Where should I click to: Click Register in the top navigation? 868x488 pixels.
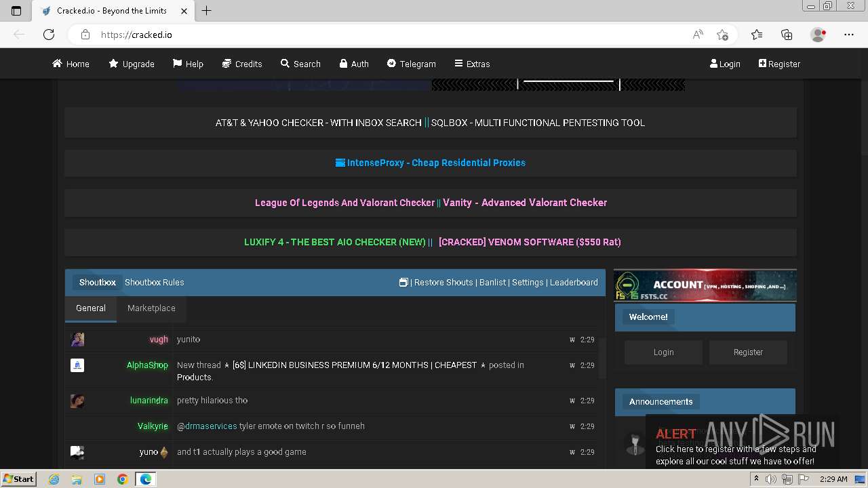coord(779,64)
